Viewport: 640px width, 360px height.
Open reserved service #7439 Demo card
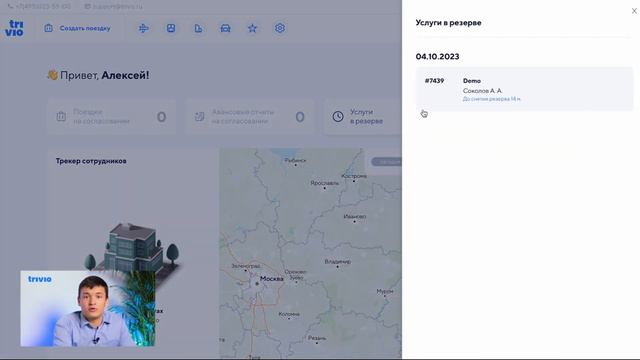click(524, 89)
